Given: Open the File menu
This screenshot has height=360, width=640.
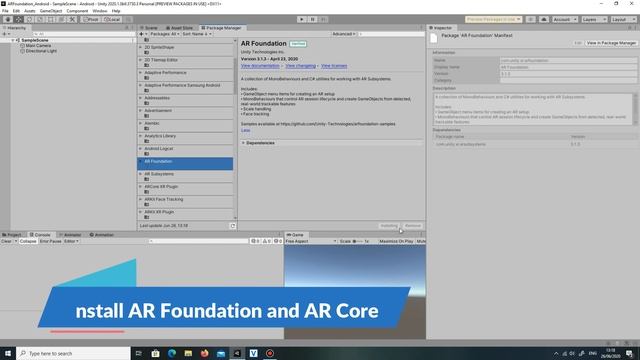Looking at the screenshot, I should click(5, 11).
